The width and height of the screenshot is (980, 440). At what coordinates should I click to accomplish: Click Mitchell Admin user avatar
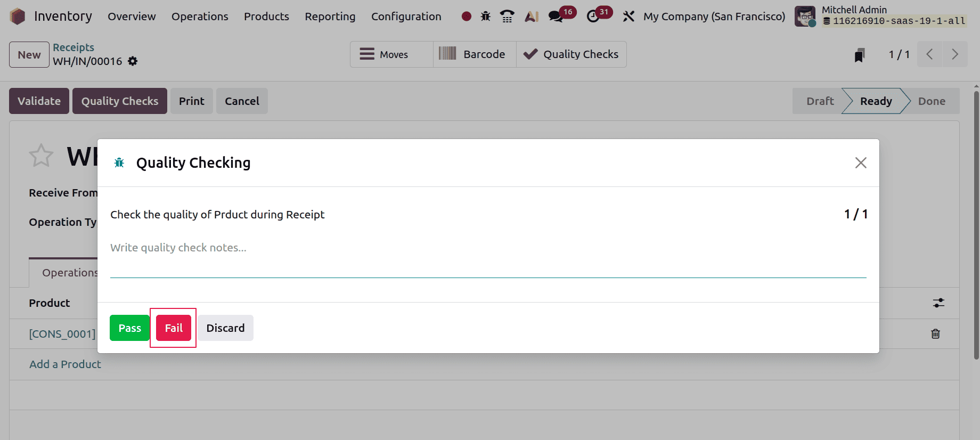click(x=805, y=17)
